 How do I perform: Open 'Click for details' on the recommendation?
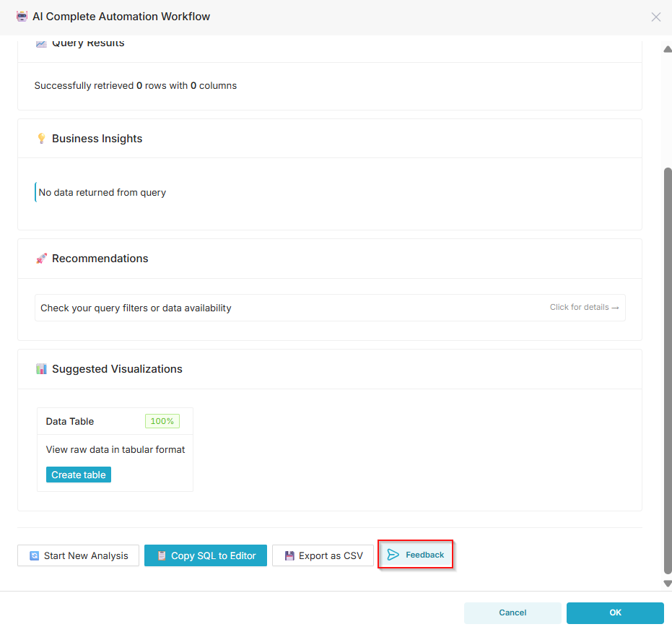(584, 308)
